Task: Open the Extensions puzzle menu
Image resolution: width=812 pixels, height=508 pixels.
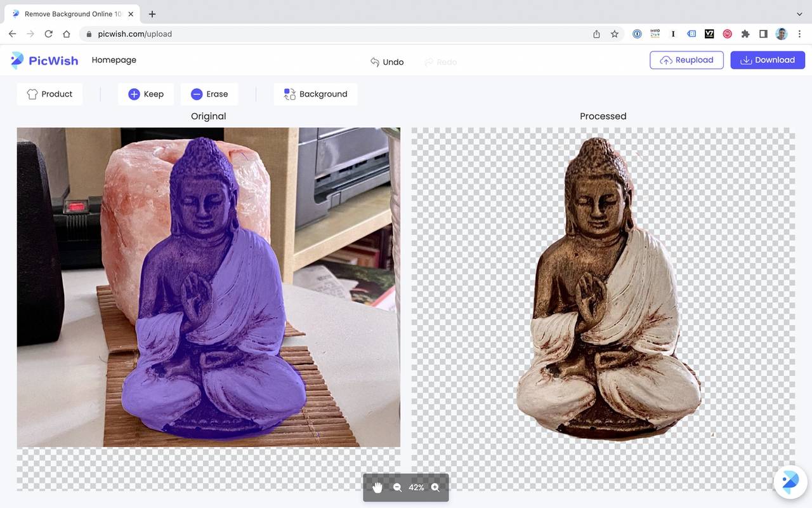Action: pos(745,34)
